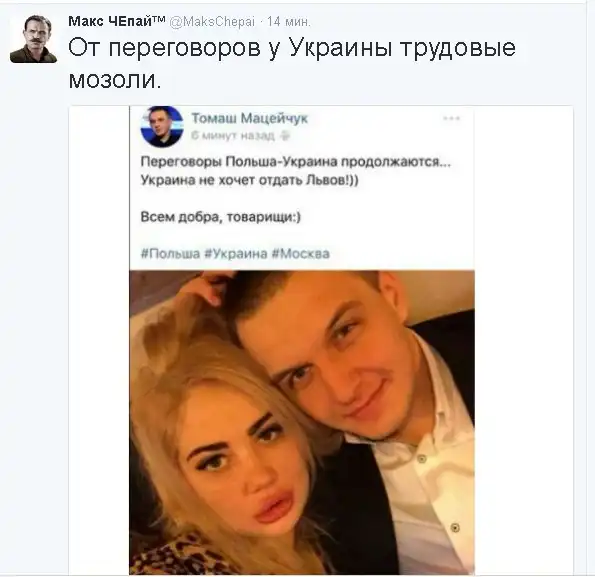Open the three-dots post options menu
Screen dimensions: 595x577
452,119
